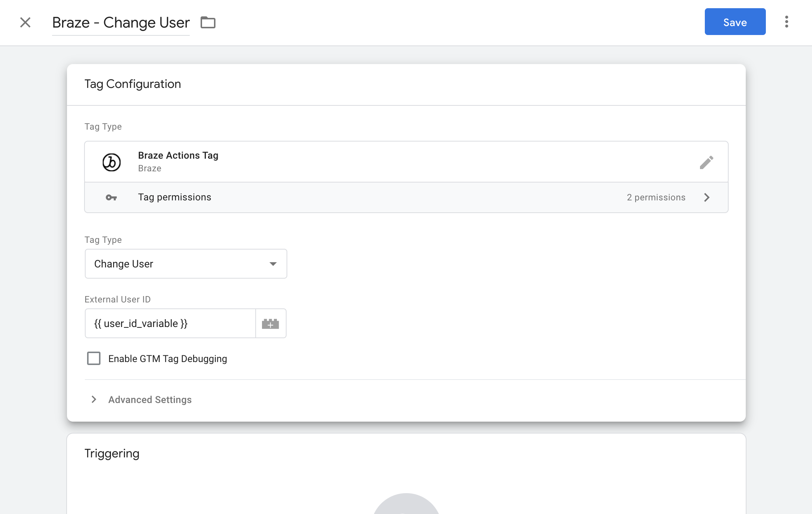This screenshot has height=514, width=812.
Task: Check the Tag permissions 2 permissions toggle
Action: (707, 197)
